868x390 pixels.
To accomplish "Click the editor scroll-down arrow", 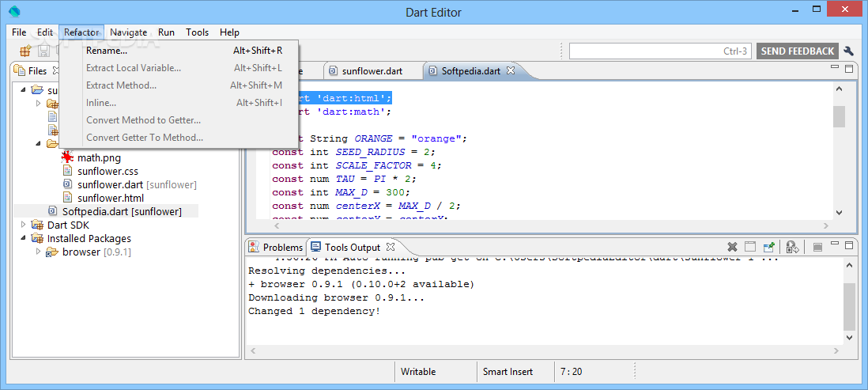I will 839,212.
